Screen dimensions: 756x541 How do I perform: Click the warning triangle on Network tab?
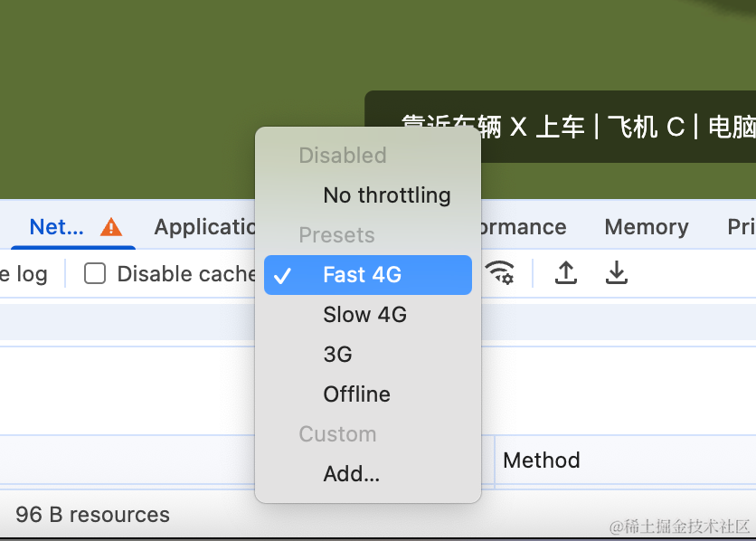click(111, 227)
